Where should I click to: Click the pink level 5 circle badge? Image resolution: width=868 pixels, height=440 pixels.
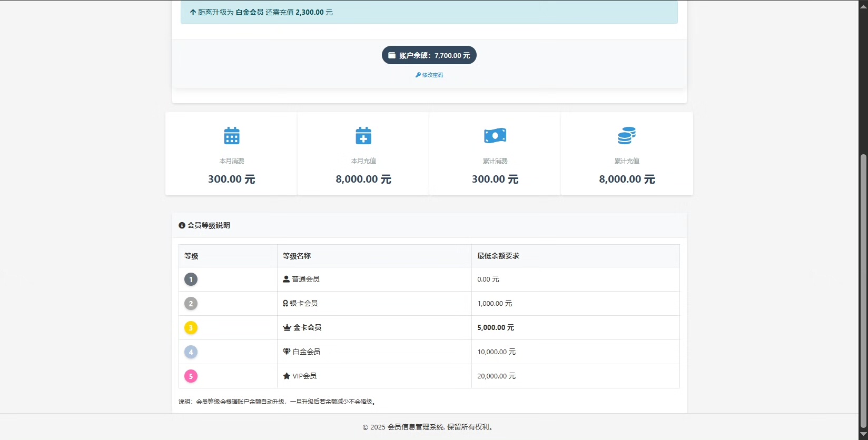tap(191, 376)
